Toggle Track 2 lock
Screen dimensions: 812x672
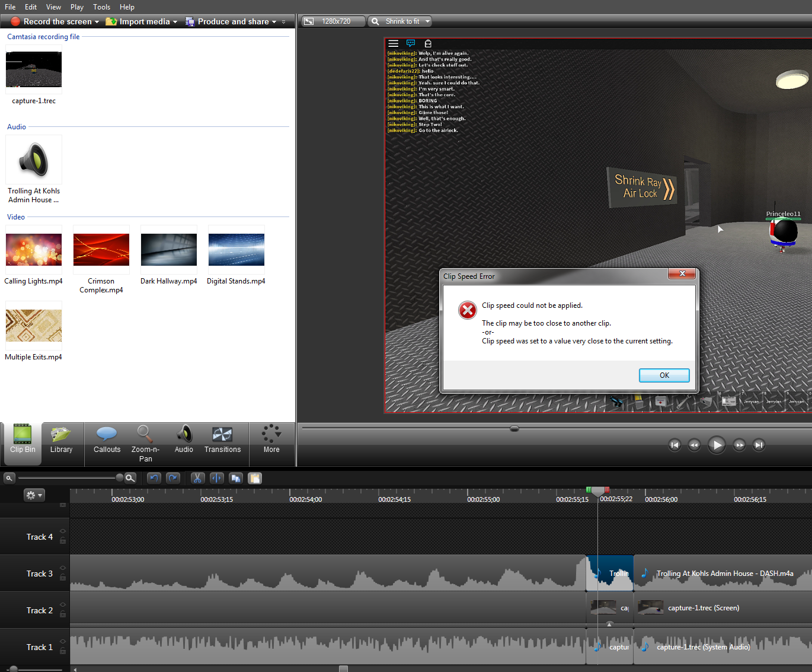[63, 614]
